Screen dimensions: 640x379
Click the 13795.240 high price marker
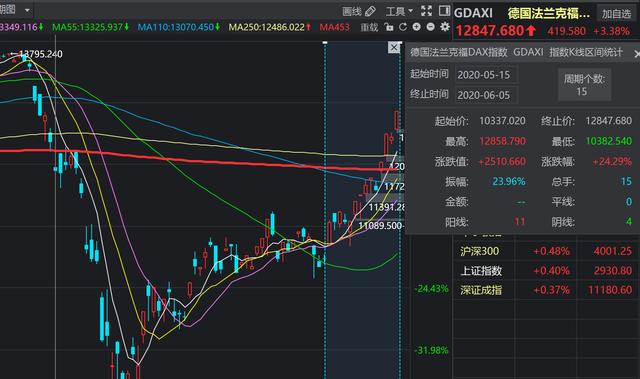(x=40, y=54)
